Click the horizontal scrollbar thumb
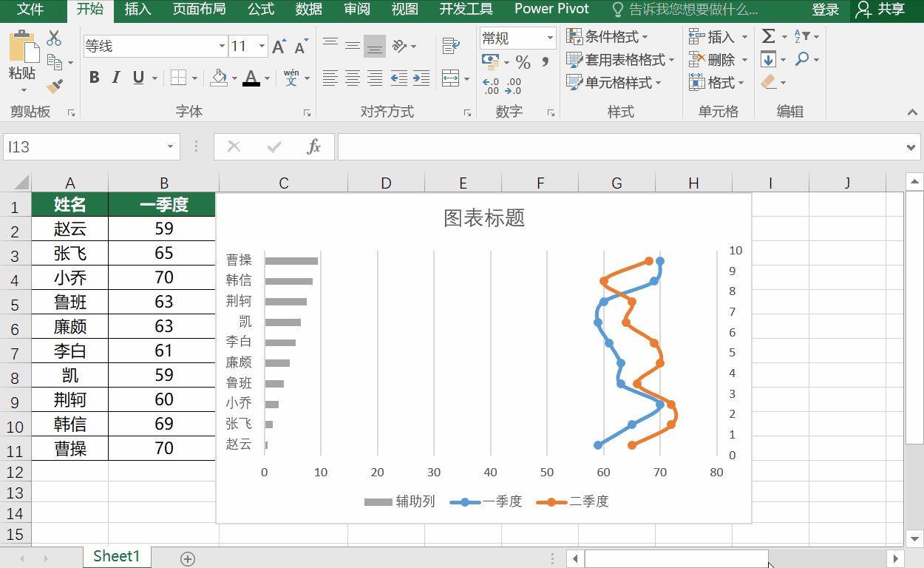 coord(676,558)
